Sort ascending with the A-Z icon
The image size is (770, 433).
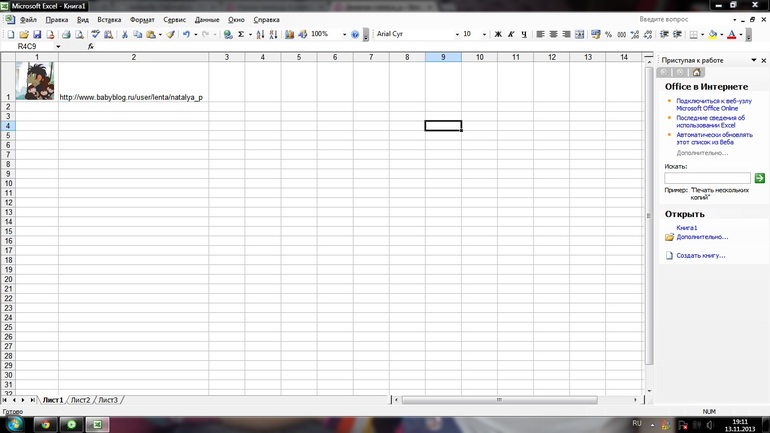(x=260, y=34)
